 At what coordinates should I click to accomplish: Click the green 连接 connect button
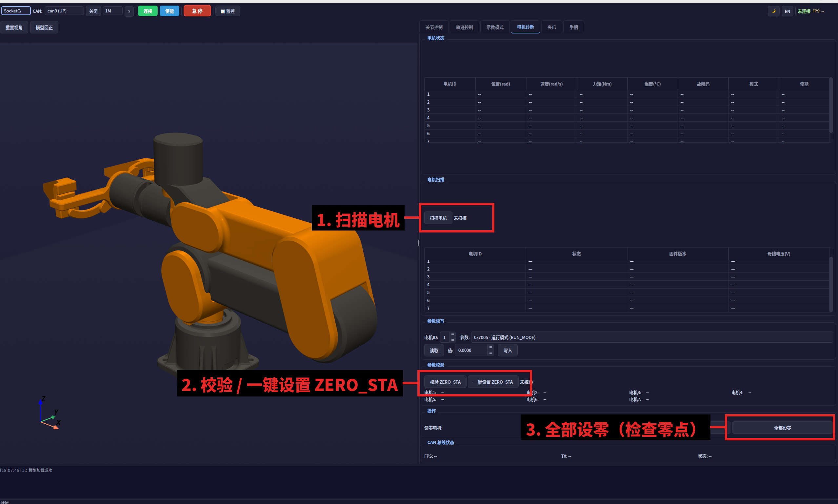(x=148, y=11)
